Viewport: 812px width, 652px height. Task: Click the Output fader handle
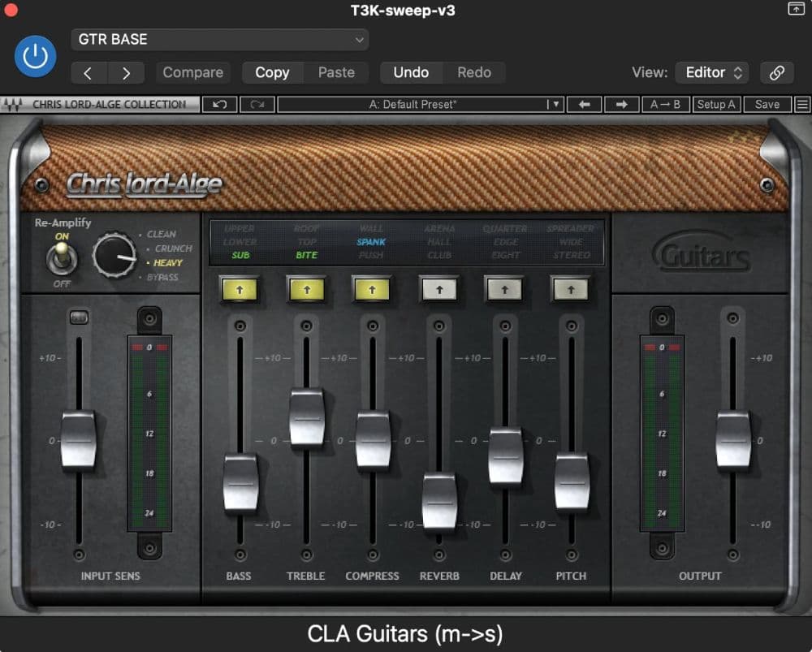733,440
